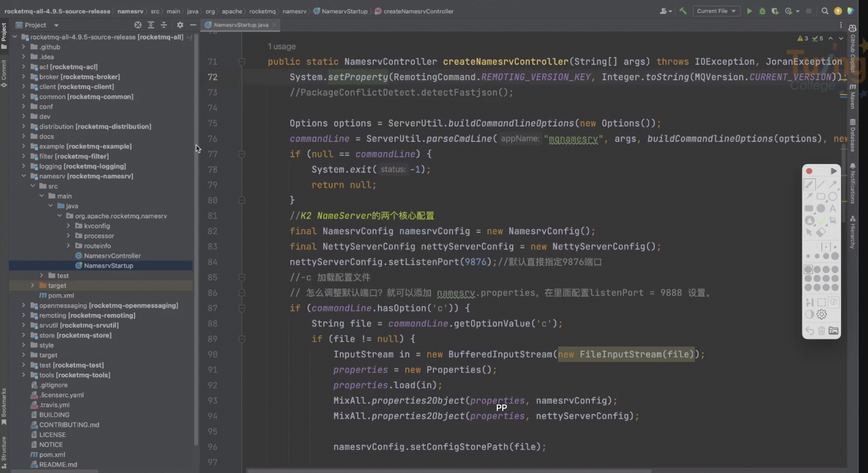Run the current file with the green play icon
868x473 pixels.
pos(749,11)
